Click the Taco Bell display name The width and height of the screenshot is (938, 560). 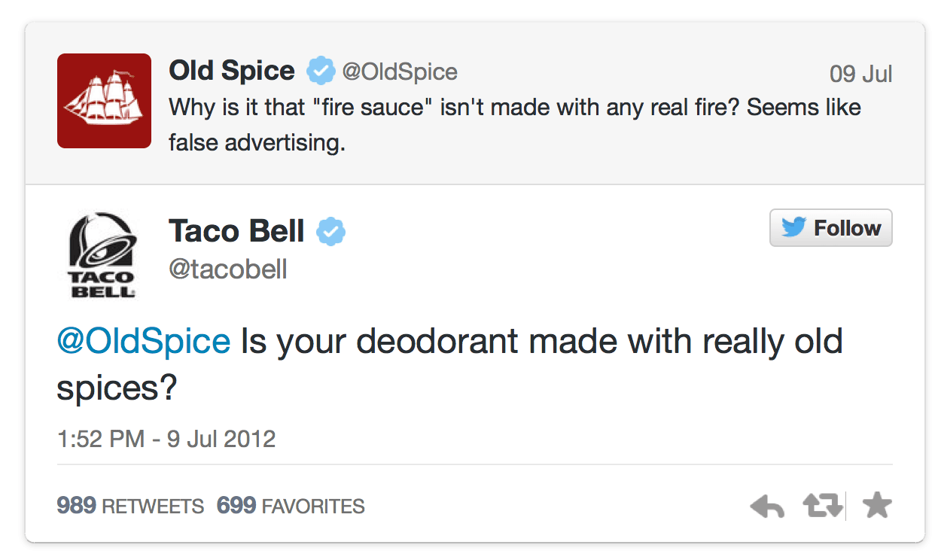(x=236, y=230)
